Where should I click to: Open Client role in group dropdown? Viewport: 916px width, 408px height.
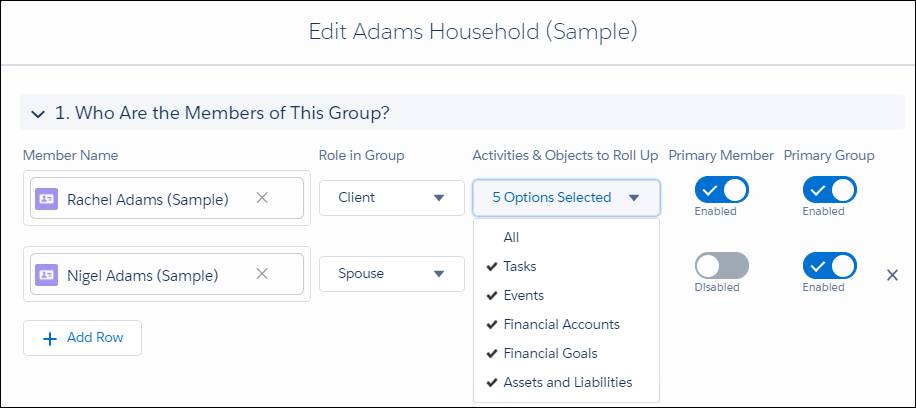391,198
